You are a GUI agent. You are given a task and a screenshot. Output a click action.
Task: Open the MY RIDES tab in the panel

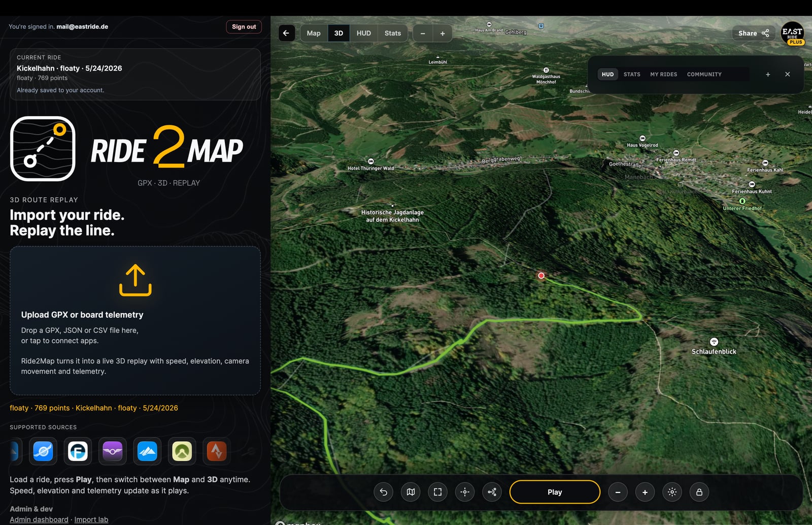[663, 74]
